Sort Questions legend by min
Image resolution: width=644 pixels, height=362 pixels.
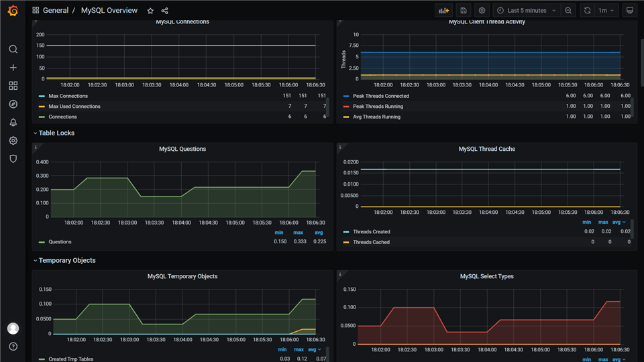click(279, 233)
